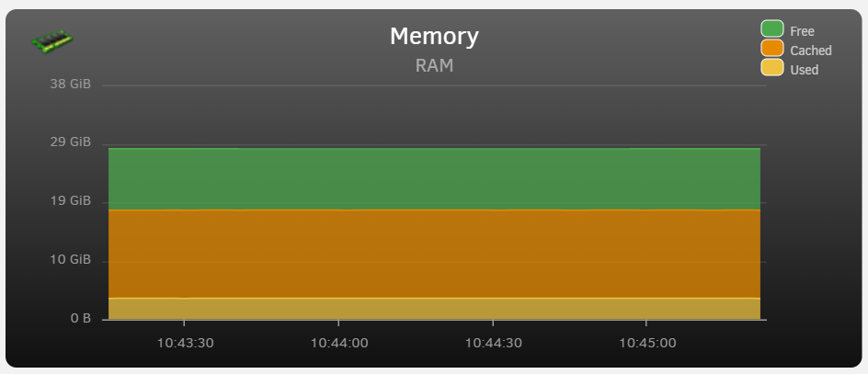Click the 19 GiB y-axis label
The width and height of the screenshot is (868, 374).
tap(70, 201)
